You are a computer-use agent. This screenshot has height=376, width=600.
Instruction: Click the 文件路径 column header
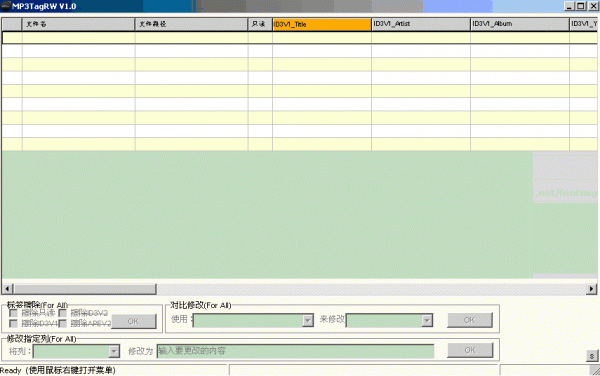click(191, 24)
